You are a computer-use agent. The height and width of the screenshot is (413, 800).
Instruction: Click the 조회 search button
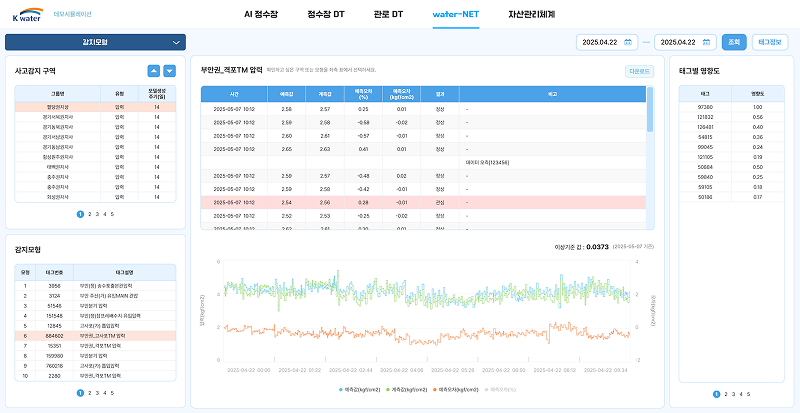(x=734, y=42)
